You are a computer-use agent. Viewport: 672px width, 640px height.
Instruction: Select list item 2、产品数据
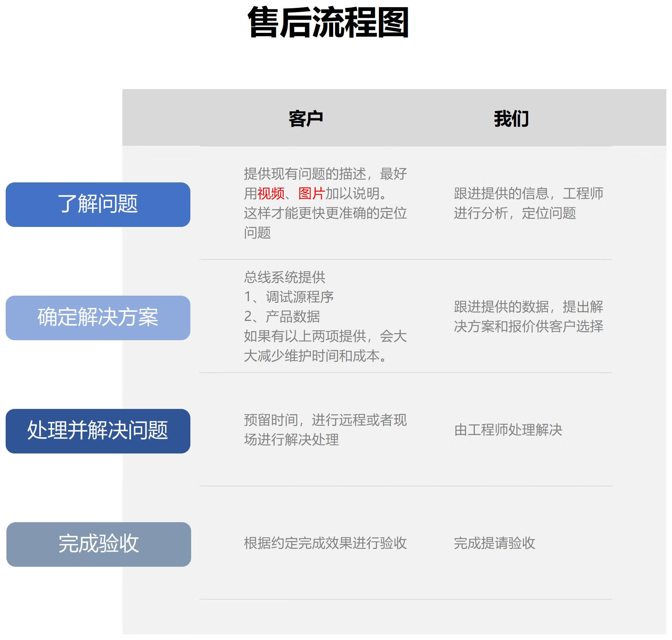point(282,316)
